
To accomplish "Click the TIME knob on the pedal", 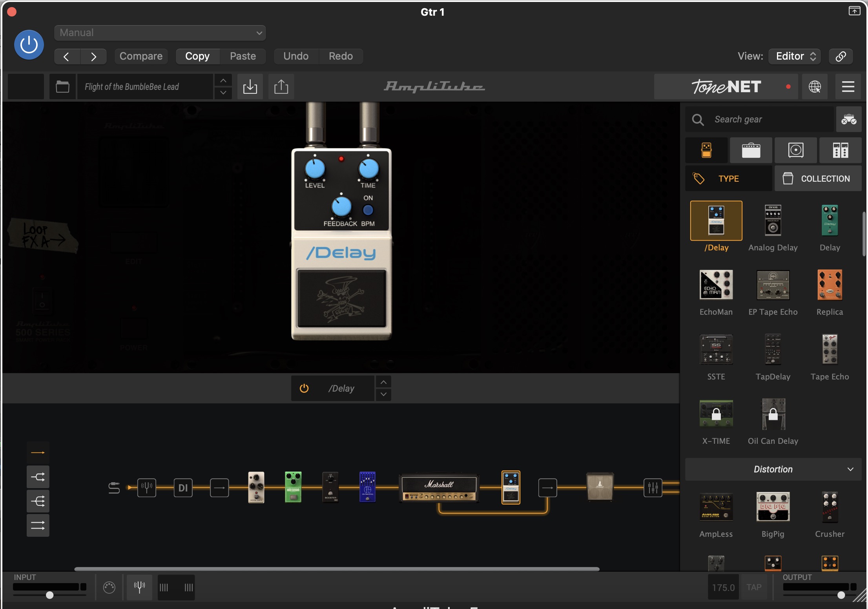I will [x=368, y=169].
